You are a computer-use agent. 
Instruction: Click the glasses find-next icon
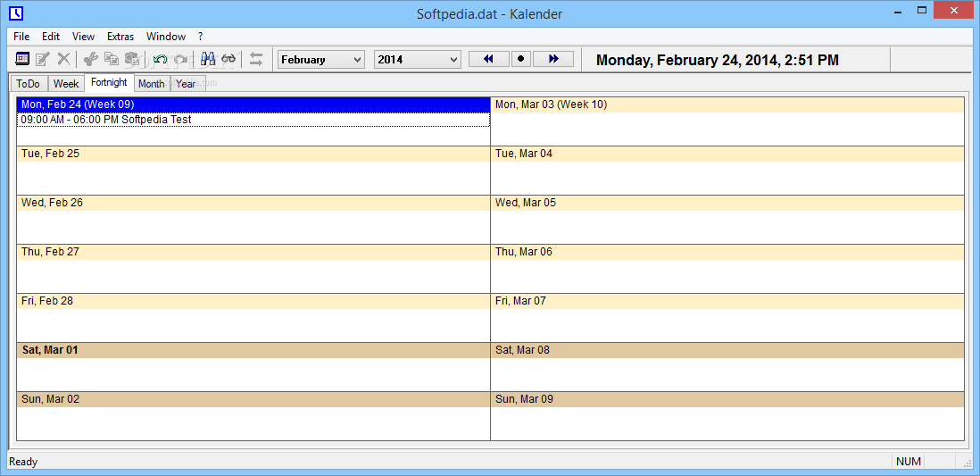coord(228,59)
